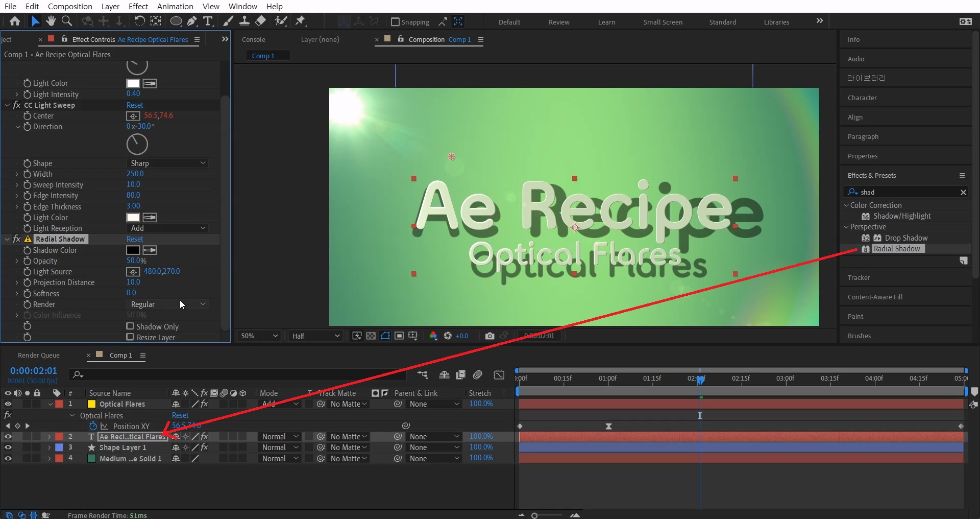Toggle the Snapping checkbox

point(395,22)
